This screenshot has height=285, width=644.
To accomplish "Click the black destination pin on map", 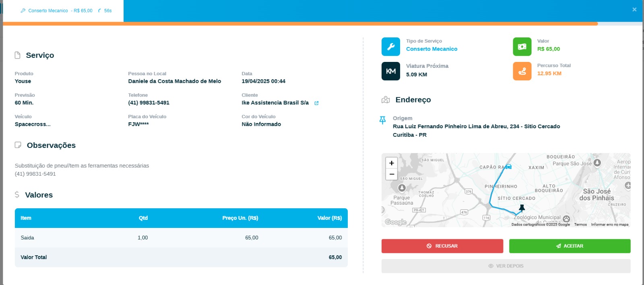I will point(522,208).
